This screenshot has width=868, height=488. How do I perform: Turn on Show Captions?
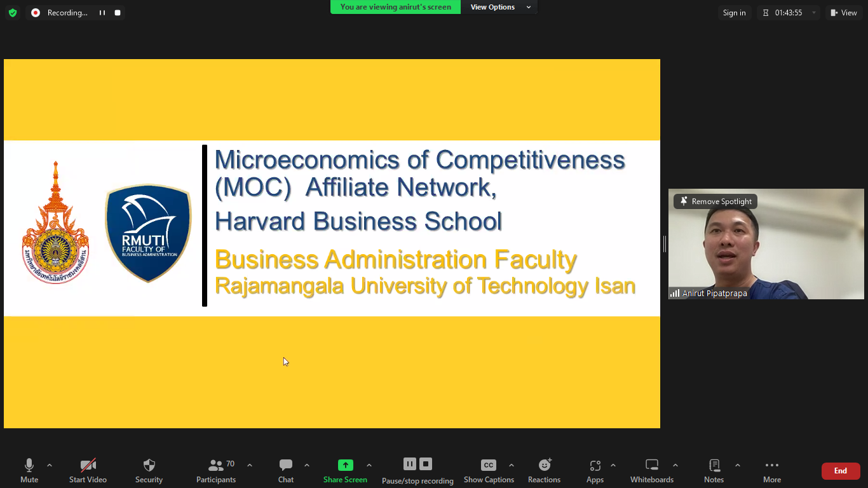tap(489, 471)
